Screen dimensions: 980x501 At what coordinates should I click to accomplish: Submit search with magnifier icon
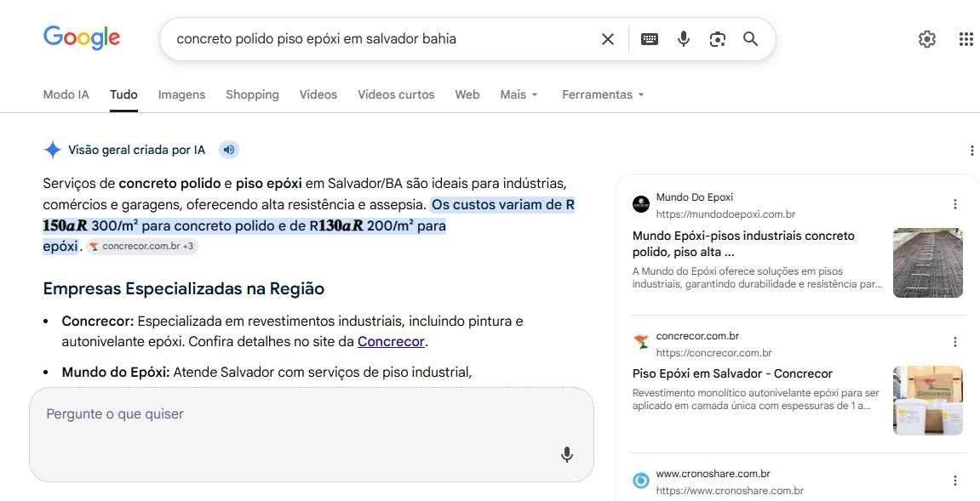click(x=751, y=39)
